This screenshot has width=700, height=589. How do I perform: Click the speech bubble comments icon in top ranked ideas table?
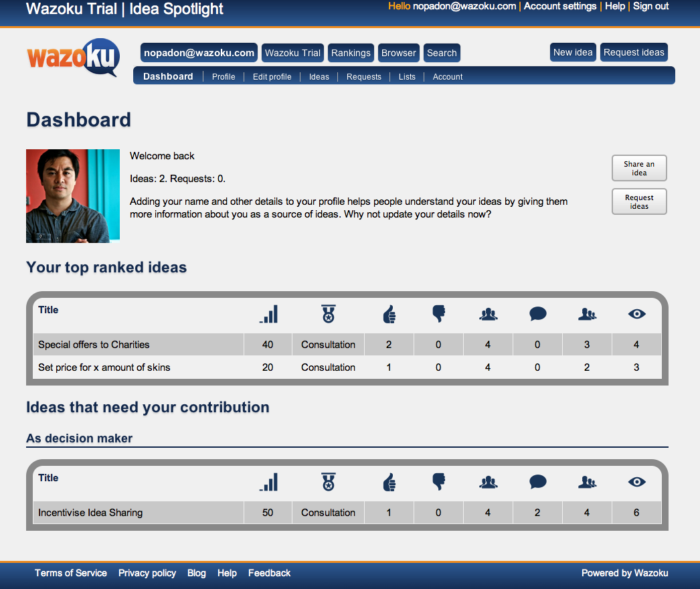pos(537,314)
